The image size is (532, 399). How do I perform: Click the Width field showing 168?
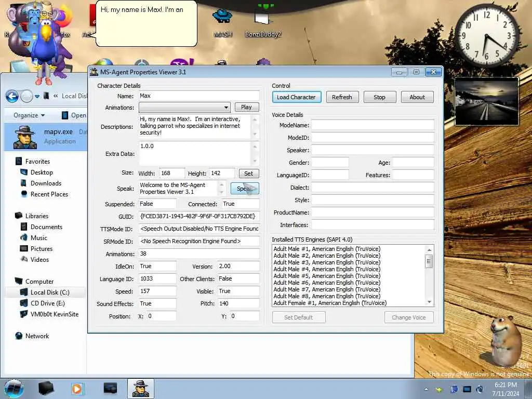pyautogui.click(x=172, y=173)
